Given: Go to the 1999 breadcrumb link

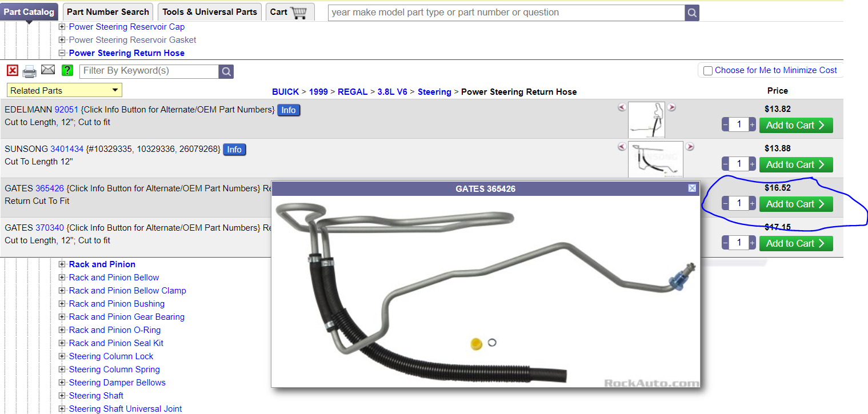Looking at the screenshot, I should pos(318,92).
